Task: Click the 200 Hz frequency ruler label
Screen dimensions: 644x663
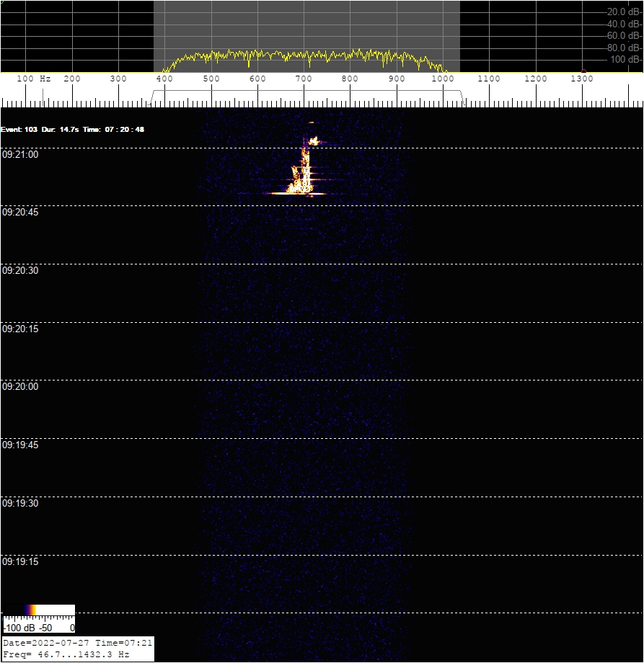Action: [71, 79]
